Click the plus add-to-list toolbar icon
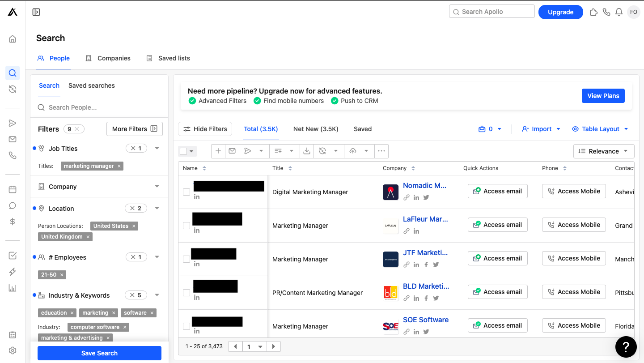 click(218, 151)
